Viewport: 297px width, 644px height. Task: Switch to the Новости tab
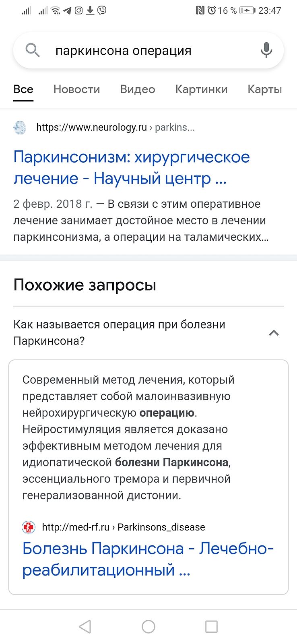76,89
